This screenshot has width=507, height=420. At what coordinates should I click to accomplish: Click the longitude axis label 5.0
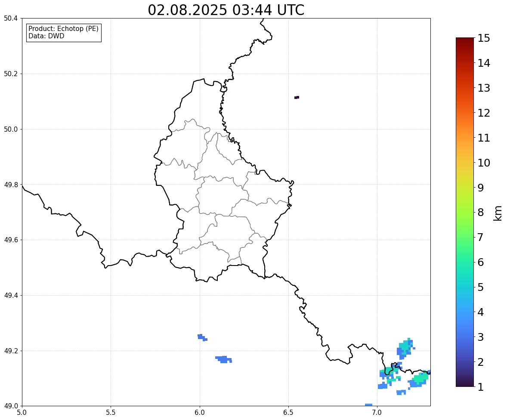(22, 413)
